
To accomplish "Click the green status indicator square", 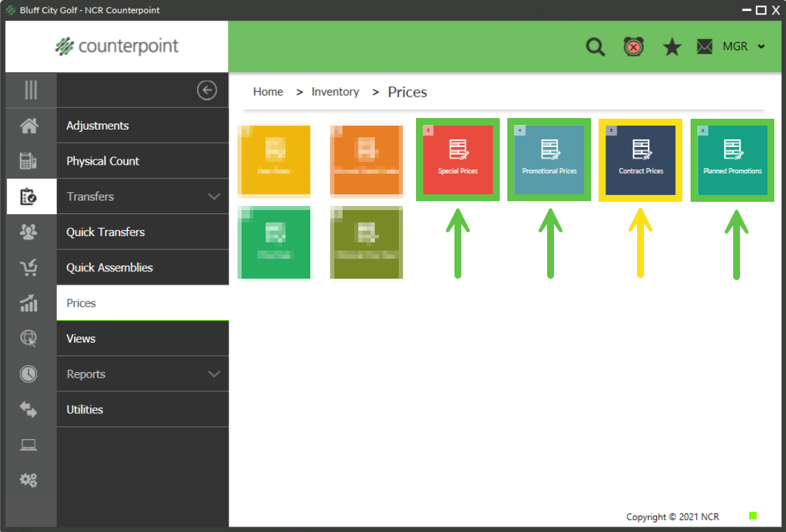I will (752, 516).
